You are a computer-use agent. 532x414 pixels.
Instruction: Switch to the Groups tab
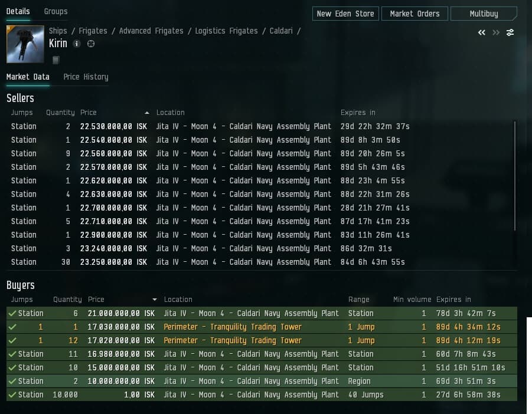(x=56, y=11)
